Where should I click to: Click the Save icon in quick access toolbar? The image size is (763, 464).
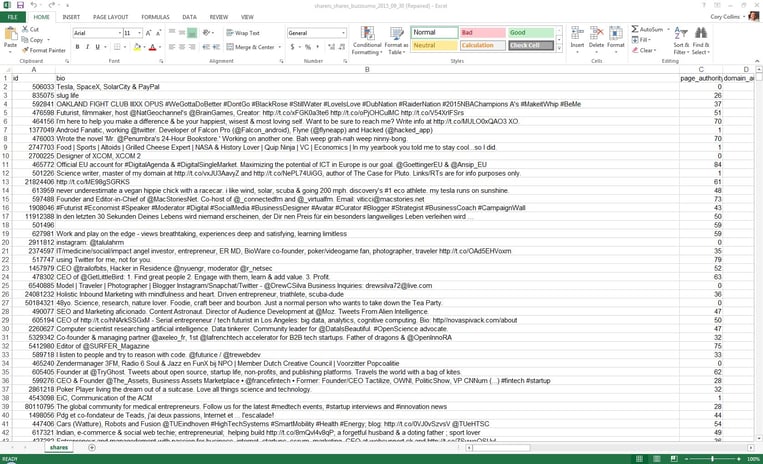tap(20, 5)
